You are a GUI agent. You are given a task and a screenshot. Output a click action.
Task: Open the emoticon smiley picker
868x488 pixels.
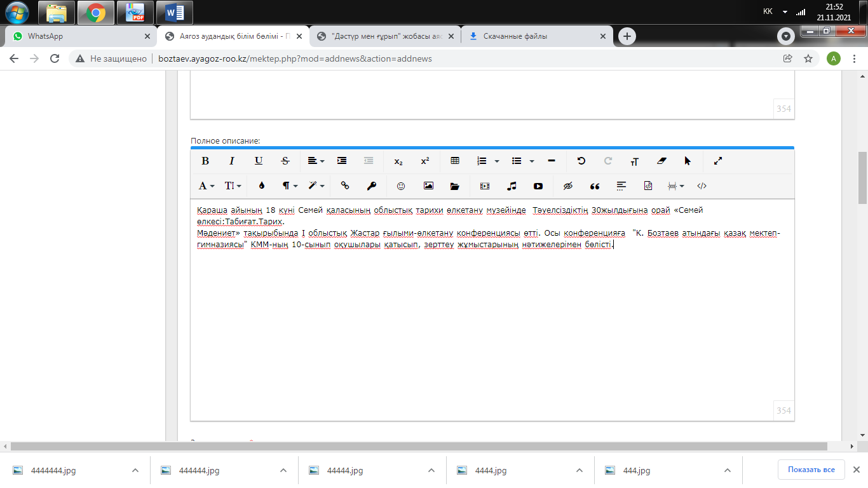click(401, 186)
